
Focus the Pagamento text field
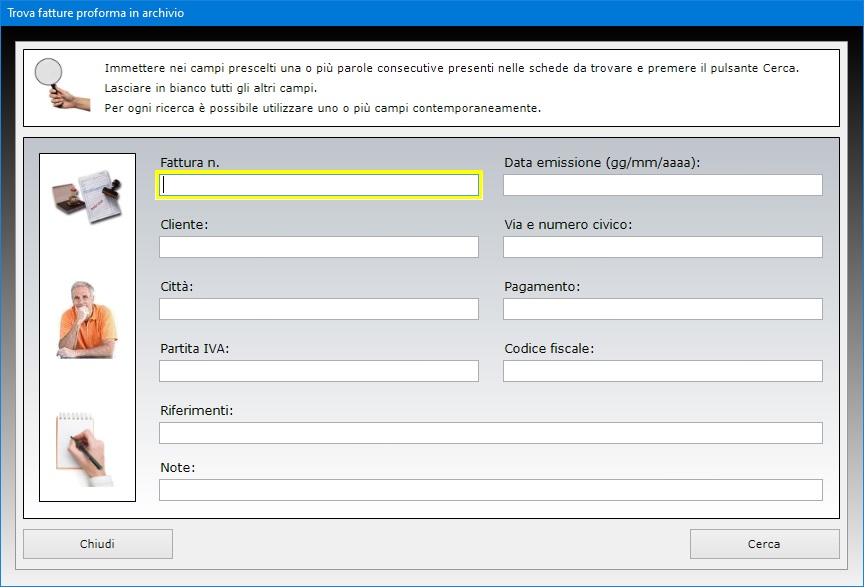tap(663, 309)
